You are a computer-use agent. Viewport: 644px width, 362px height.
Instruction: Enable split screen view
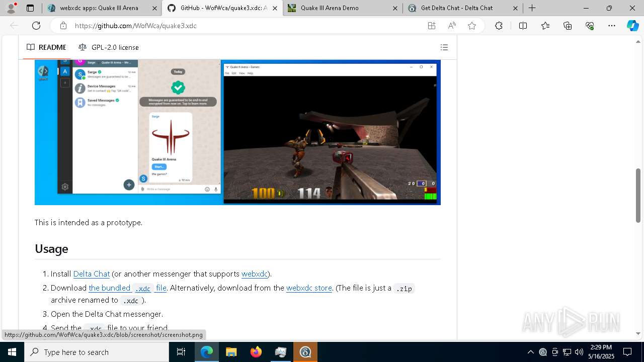pos(523,26)
